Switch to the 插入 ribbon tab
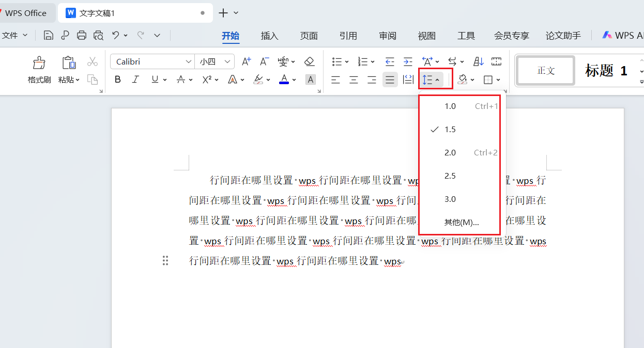The image size is (644, 348). (269, 36)
